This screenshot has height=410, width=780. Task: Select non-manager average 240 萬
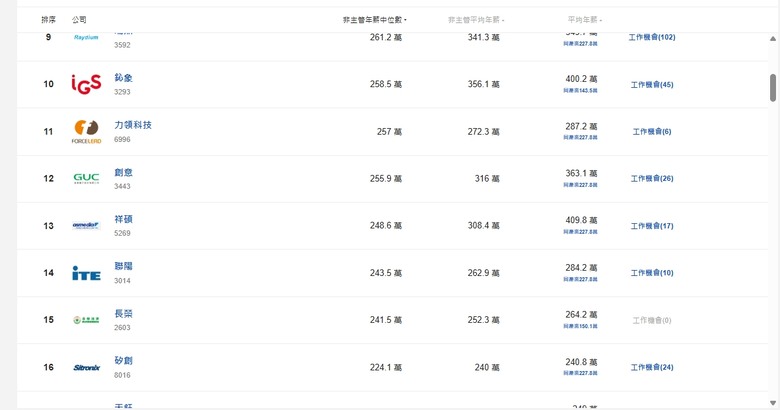487,367
